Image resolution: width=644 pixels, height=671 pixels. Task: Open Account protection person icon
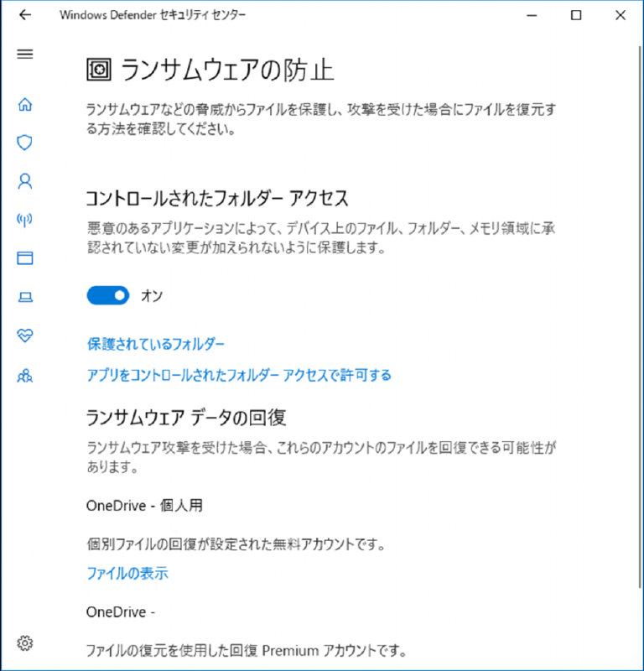pyautogui.click(x=25, y=181)
